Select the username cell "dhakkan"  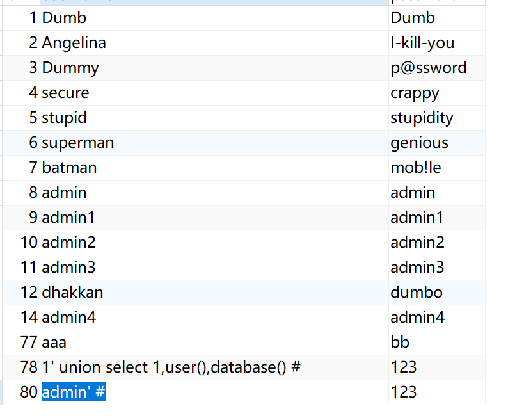[214, 293]
